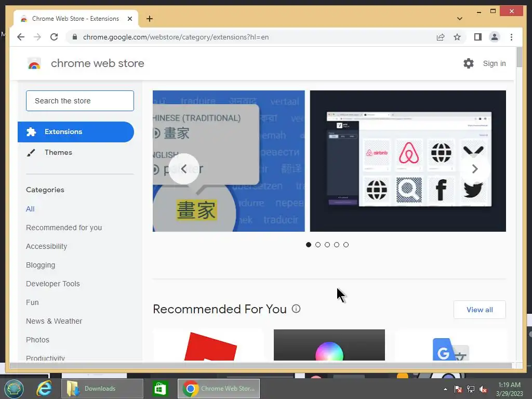Image resolution: width=532 pixels, height=399 pixels.
Task: Select the second carousel dot
Action: coord(318,245)
